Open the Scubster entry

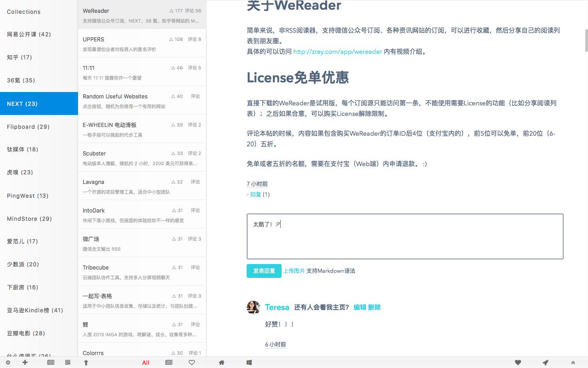click(x=142, y=158)
